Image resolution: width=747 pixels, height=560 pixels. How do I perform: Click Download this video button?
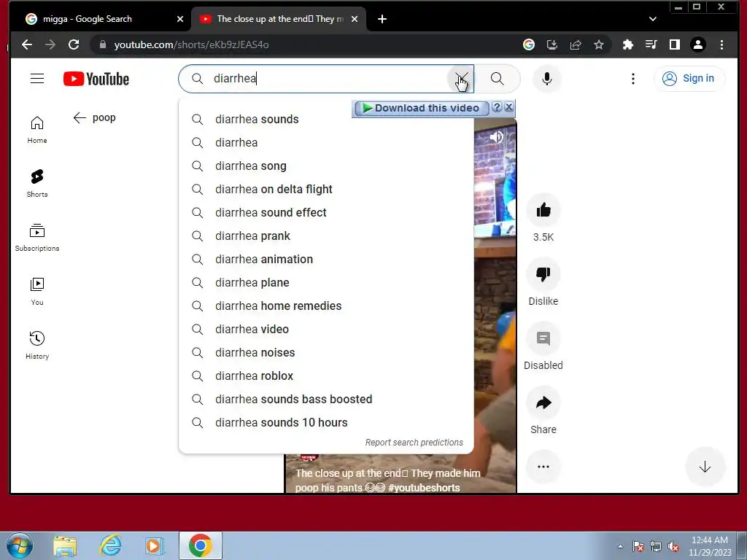coord(421,108)
